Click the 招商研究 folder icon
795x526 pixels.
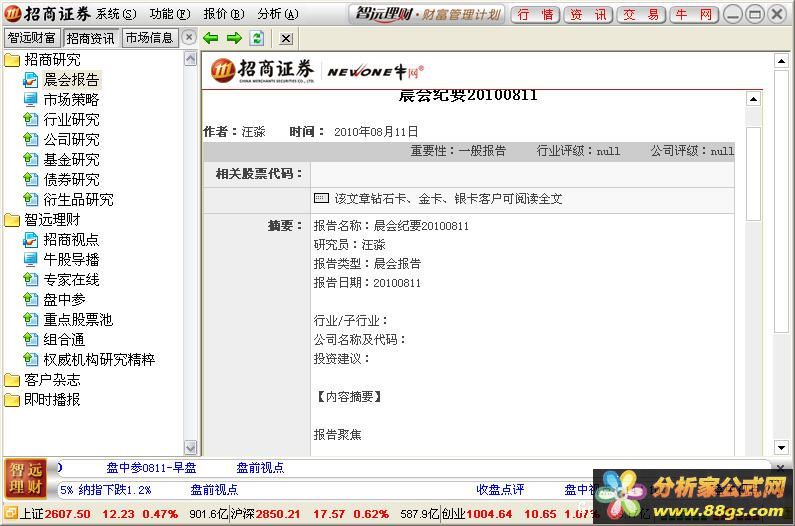point(12,60)
